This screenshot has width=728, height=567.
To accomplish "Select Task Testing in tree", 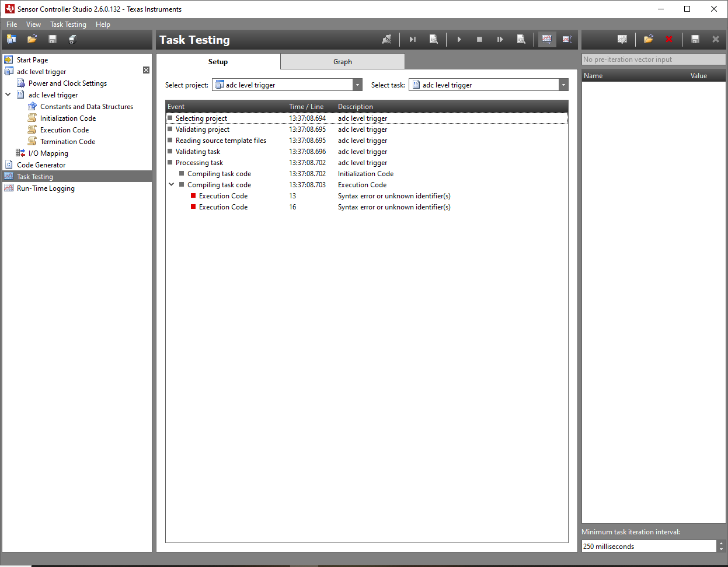I will point(76,176).
